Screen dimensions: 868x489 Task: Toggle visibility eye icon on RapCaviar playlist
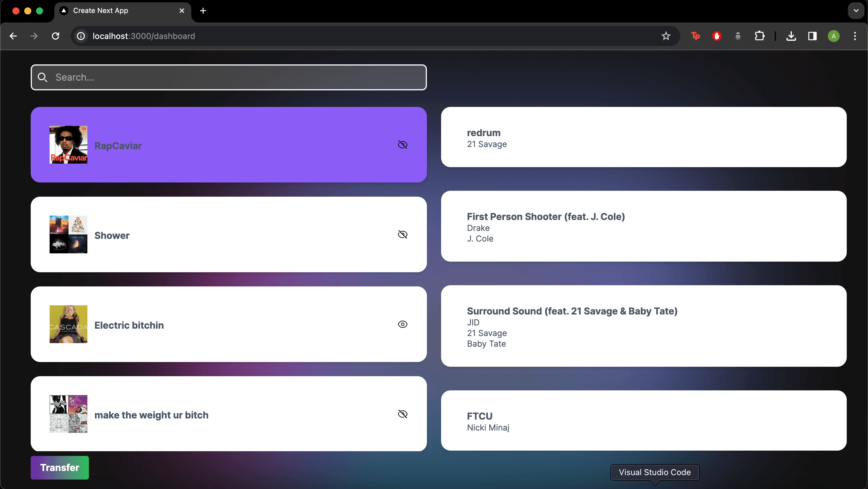coord(403,145)
